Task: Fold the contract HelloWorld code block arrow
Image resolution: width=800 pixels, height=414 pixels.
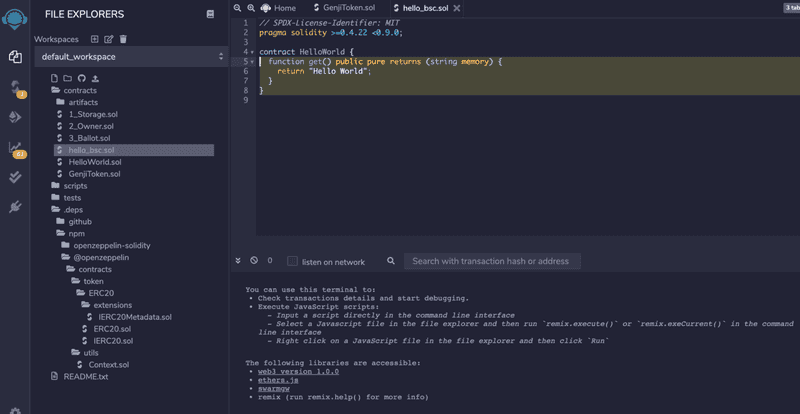Action: pos(251,51)
